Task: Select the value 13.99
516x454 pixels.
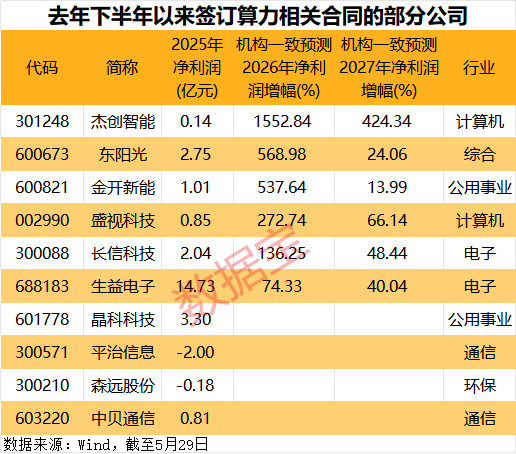Action: coord(387,187)
